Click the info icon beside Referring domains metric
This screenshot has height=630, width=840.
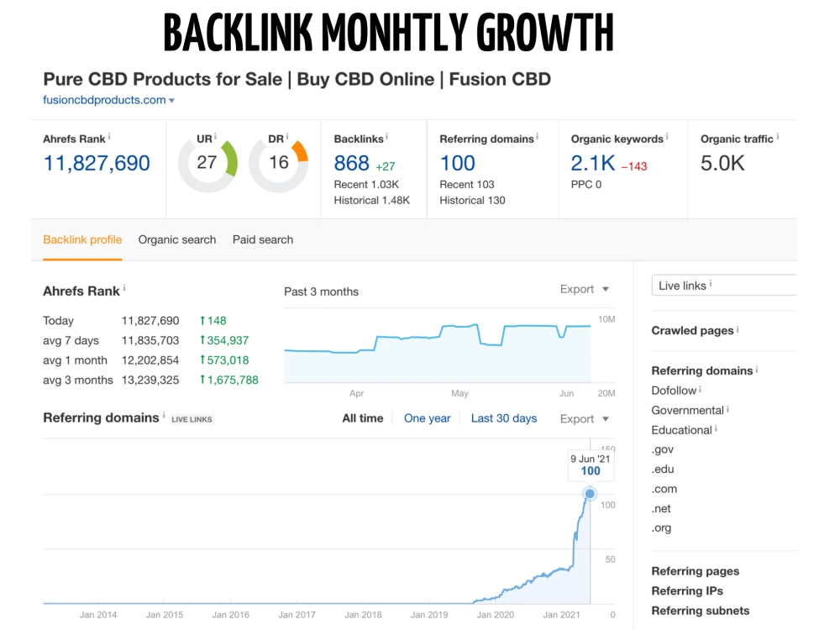coord(538,137)
